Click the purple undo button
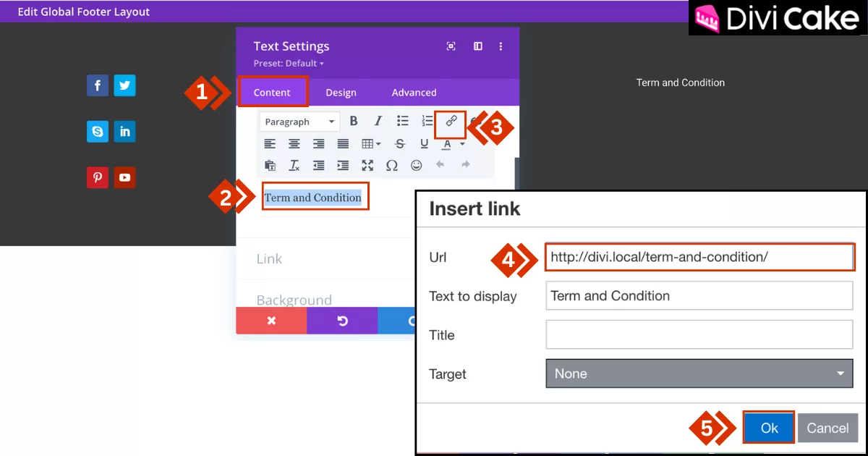The width and height of the screenshot is (868, 456). pos(342,321)
